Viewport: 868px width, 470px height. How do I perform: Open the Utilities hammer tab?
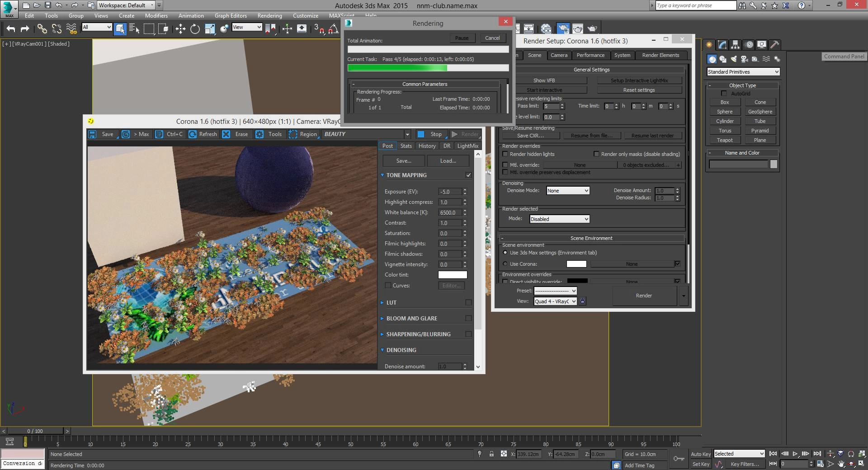[775, 44]
